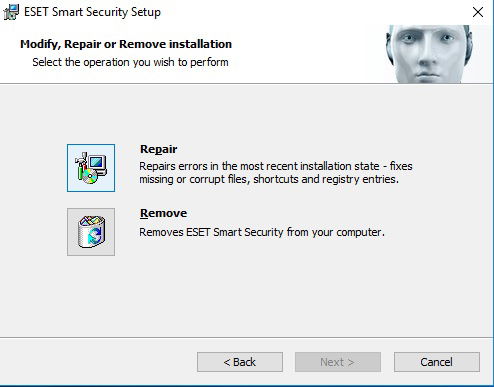The width and height of the screenshot is (494, 387).
Task: Click the bold Remove heading label
Action: point(163,213)
